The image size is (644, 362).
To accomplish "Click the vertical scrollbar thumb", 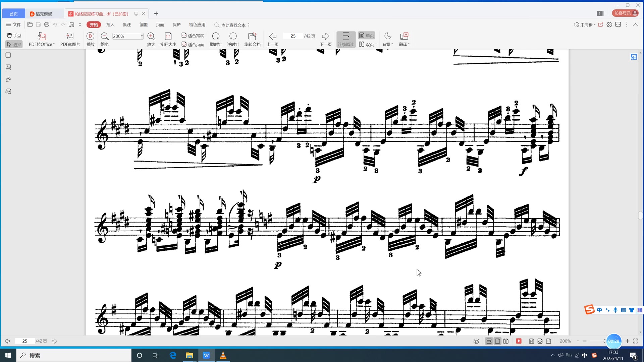I will pos(640,216).
